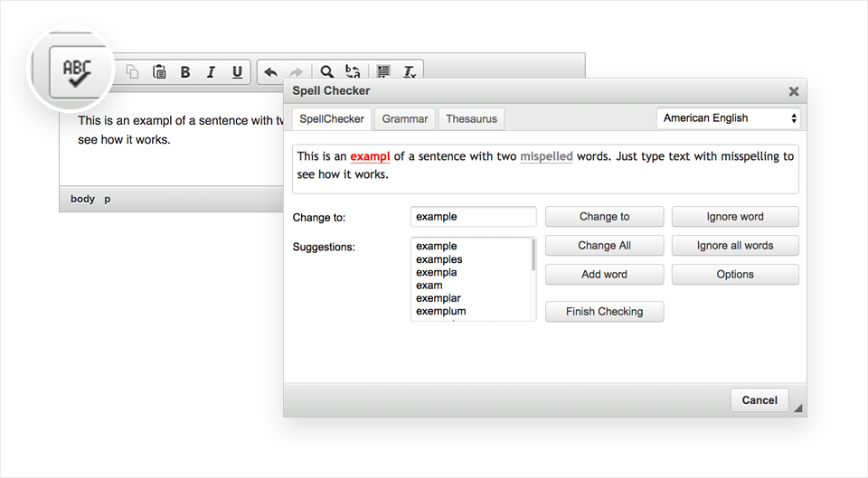Click the Ignore word button
The height and width of the screenshot is (478, 868).
click(735, 217)
